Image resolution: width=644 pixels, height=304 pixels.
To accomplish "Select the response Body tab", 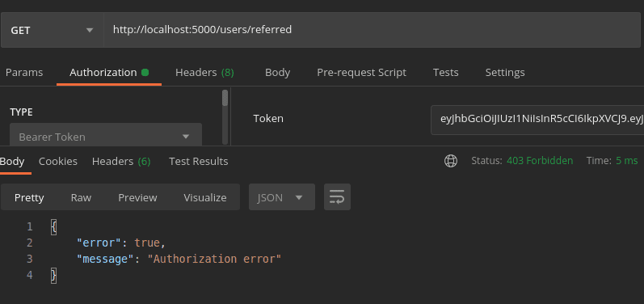I will point(12,161).
